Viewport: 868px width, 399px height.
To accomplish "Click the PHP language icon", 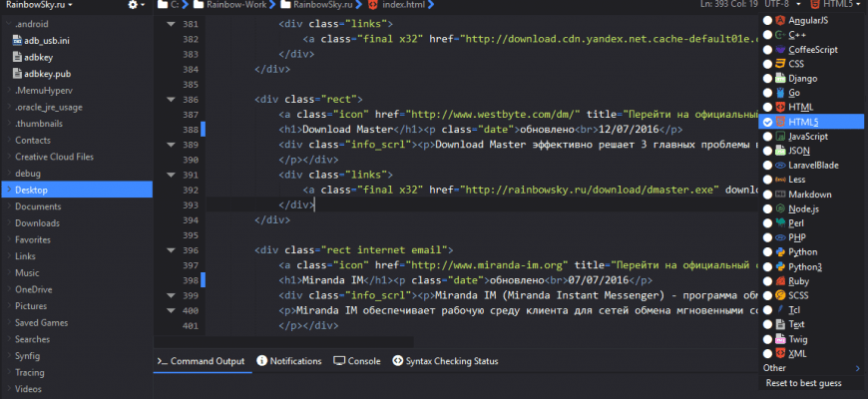I will click(x=780, y=237).
